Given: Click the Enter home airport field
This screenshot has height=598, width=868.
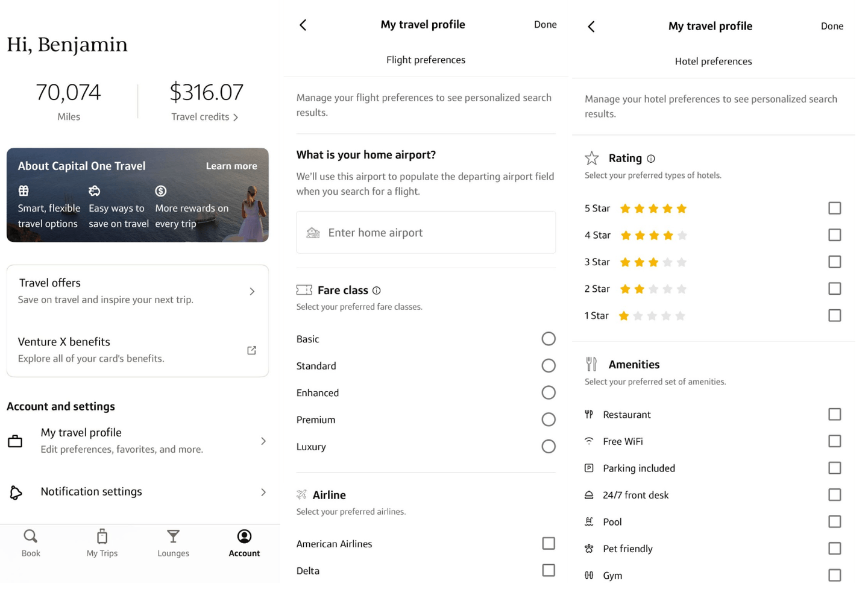Looking at the screenshot, I should pyautogui.click(x=426, y=233).
